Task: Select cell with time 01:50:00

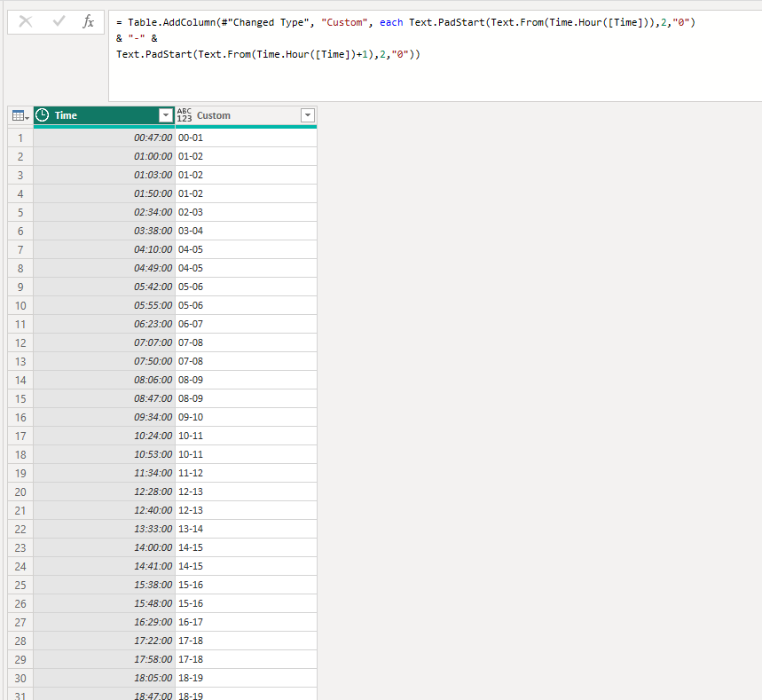Action: coord(104,193)
